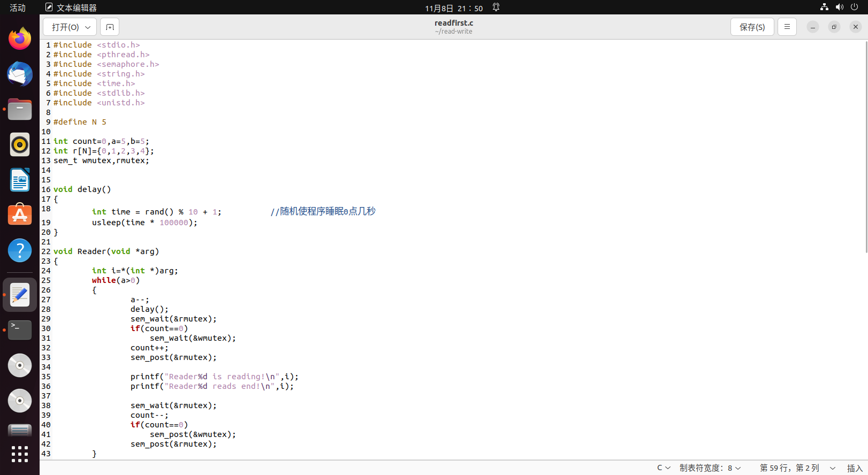This screenshot has height=475, width=868.
Task: Open LibreOffice Writer from the dock
Action: click(20, 180)
